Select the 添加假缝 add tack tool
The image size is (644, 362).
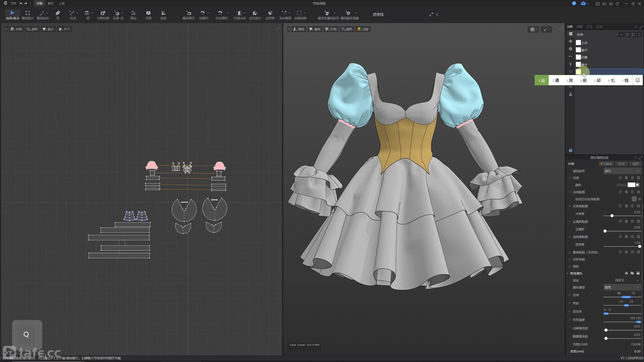click(x=285, y=15)
